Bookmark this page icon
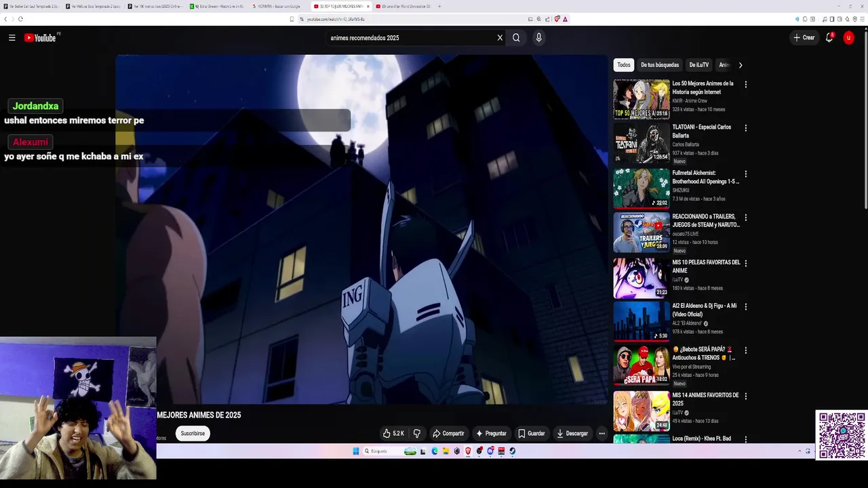The image size is (868, 488). [x=292, y=19]
